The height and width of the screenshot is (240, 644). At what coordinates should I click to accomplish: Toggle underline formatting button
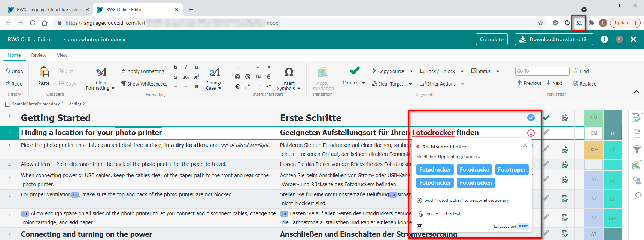(x=196, y=67)
